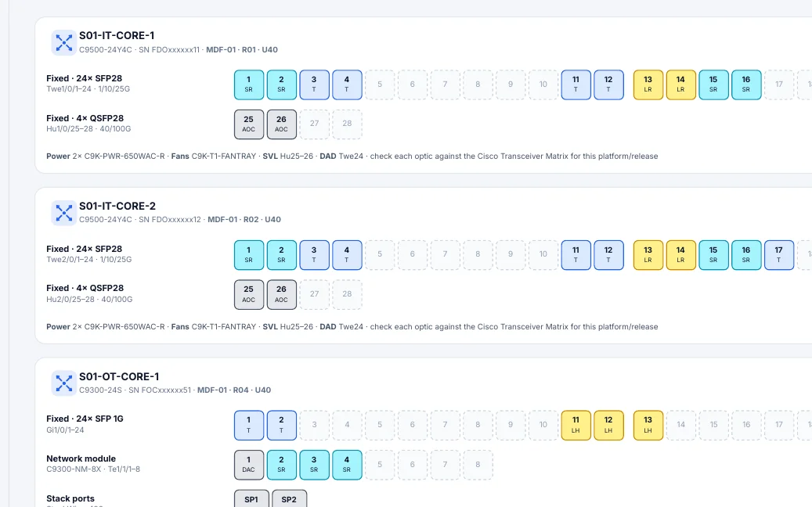Select SFP28 port 1 SR on S01-IT-CORE-1

click(x=248, y=84)
